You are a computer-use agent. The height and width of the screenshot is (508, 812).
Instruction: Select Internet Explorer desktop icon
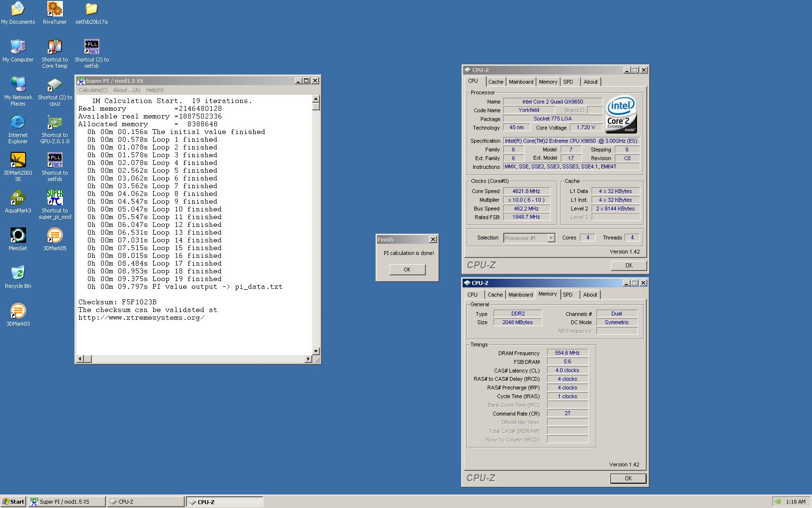[x=18, y=129]
